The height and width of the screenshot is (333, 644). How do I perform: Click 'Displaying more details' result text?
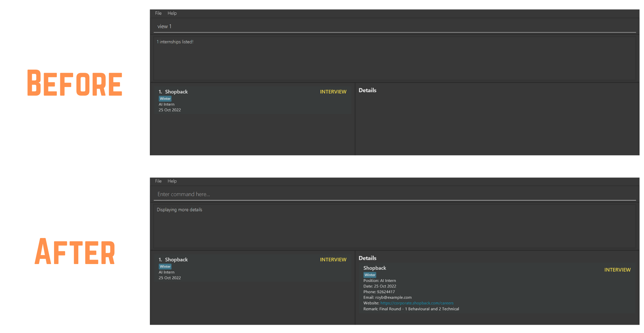(179, 210)
